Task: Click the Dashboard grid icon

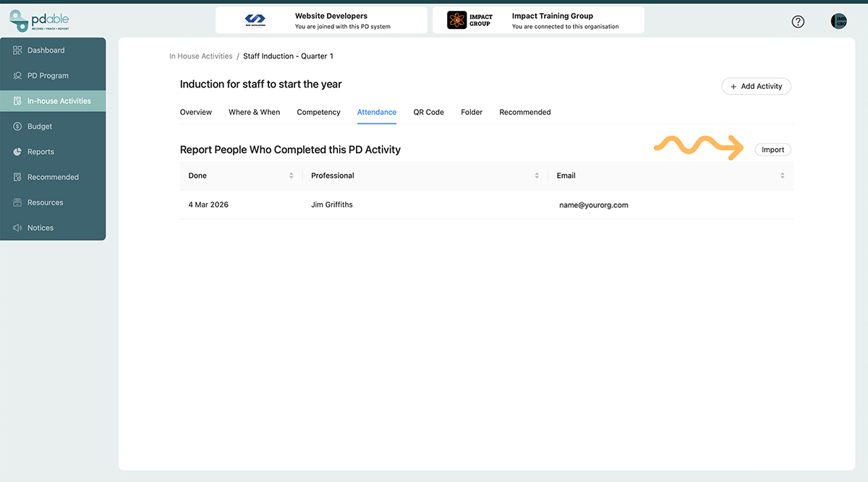Action: coord(17,51)
